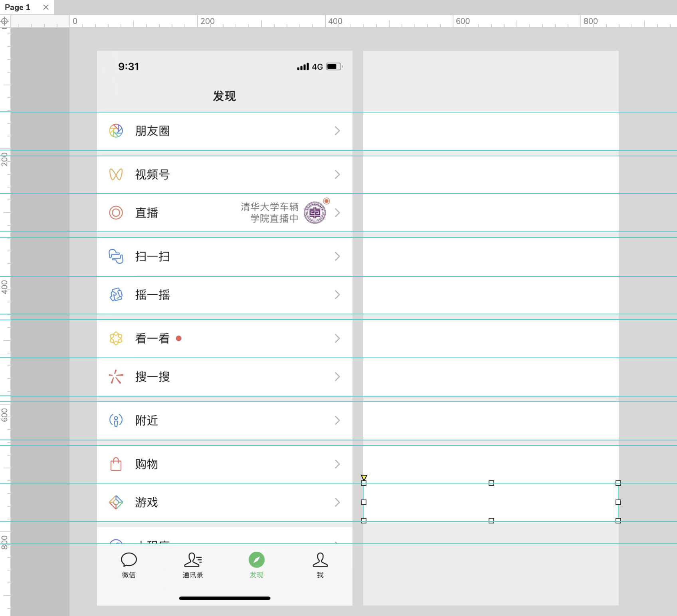This screenshot has height=616, width=677.
Task: Click the bottom-middle resize handle of selection
Action: pos(491,521)
